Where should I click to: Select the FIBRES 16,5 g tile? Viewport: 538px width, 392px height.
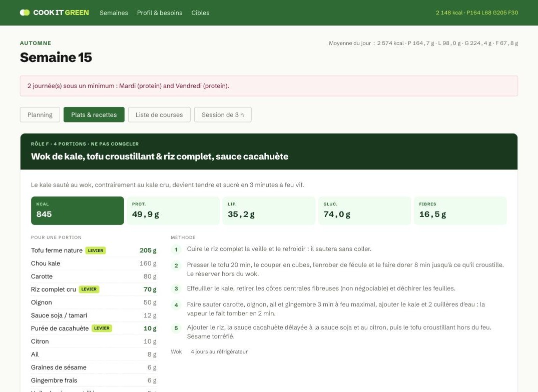tap(460, 210)
